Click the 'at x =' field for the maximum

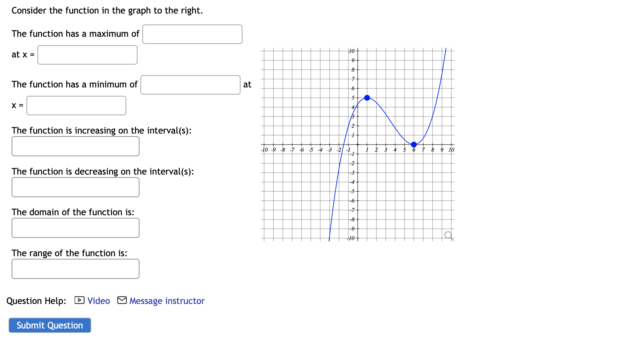click(x=87, y=55)
